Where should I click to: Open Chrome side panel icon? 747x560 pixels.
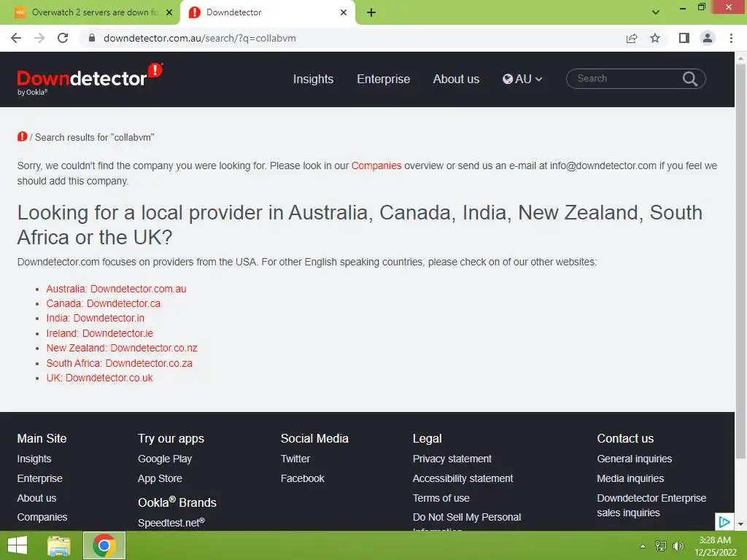(x=684, y=38)
